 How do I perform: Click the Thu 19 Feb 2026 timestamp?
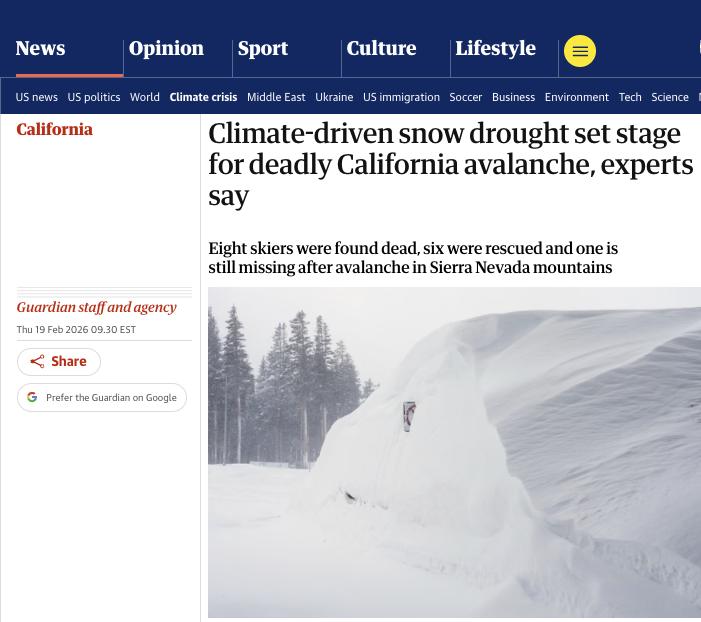[x=76, y=330]
